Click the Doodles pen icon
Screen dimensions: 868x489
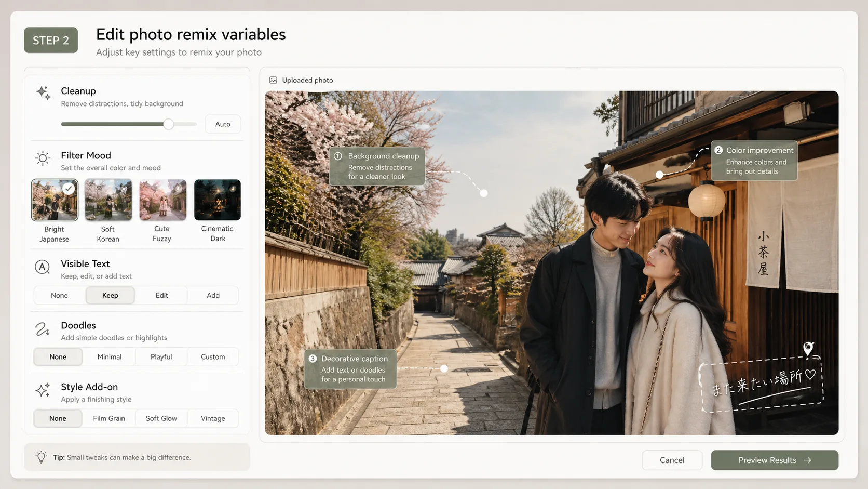(x=43, y=328)
